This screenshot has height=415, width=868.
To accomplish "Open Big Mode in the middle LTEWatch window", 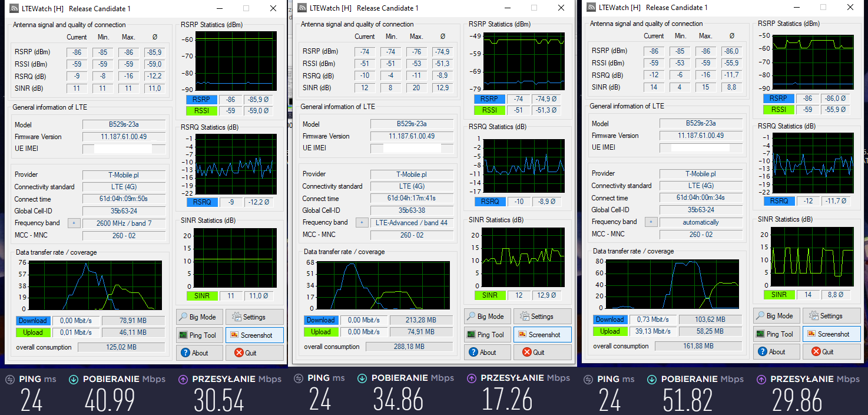I will (487, 317).
